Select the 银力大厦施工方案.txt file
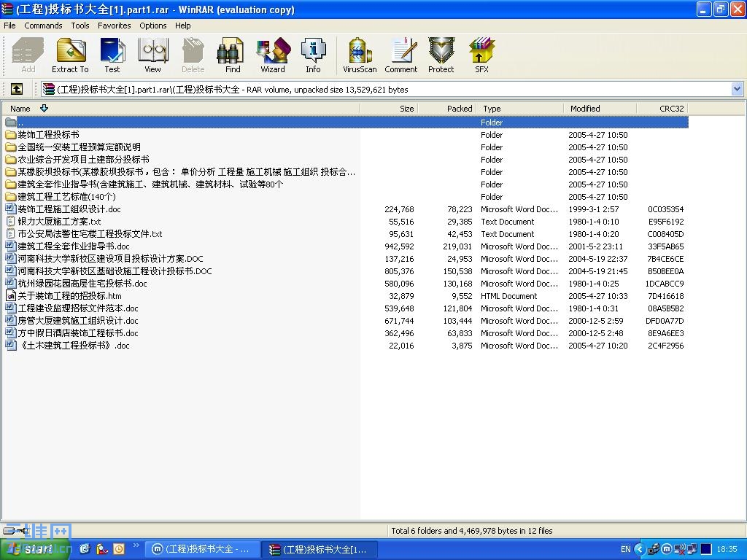Image resolution: width=747 pixels, height=560 pixels. pyautogui.click(x=59, y=222)
